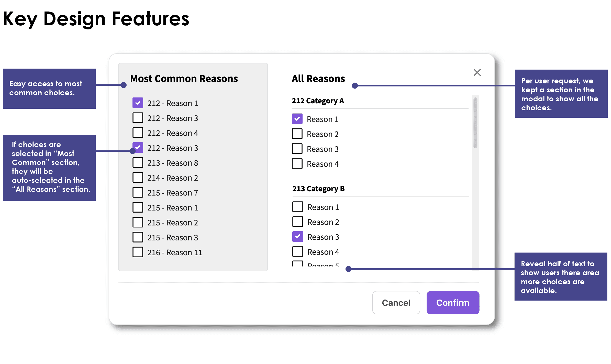The width and height of the screenshot is (611, 364).
Task: Select Reason 4 under 213 Category B
Action: tap(298, 251)
